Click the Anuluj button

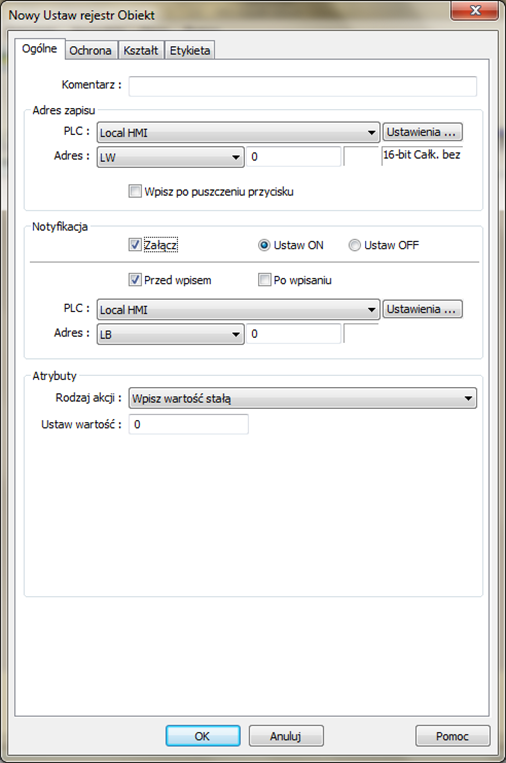[x=286, y=736]
